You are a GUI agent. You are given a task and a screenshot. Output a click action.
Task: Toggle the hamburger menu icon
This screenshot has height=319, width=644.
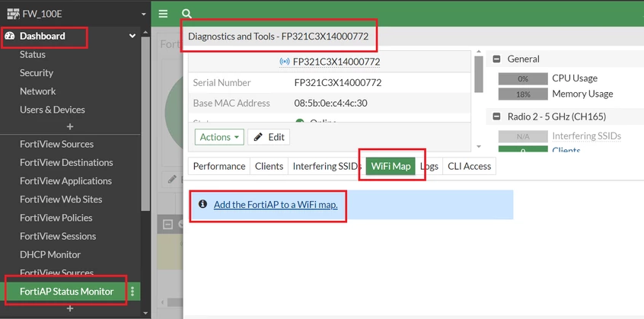163,14
